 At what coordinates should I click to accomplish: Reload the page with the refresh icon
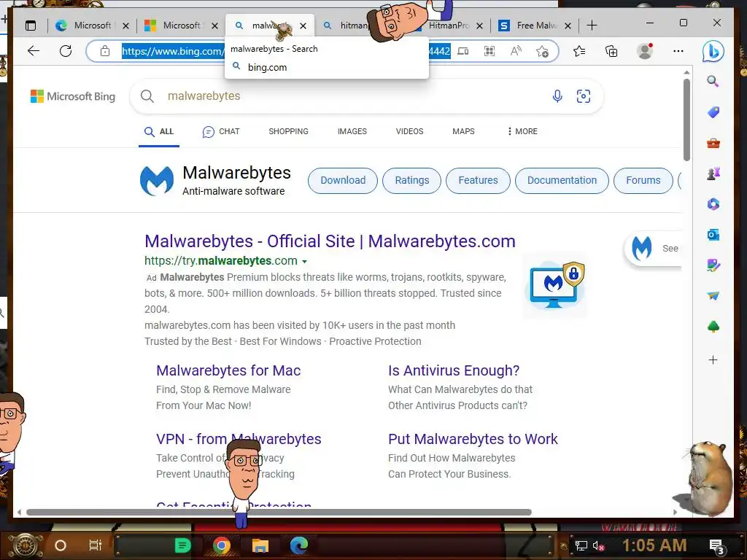[x=66, y=51]
